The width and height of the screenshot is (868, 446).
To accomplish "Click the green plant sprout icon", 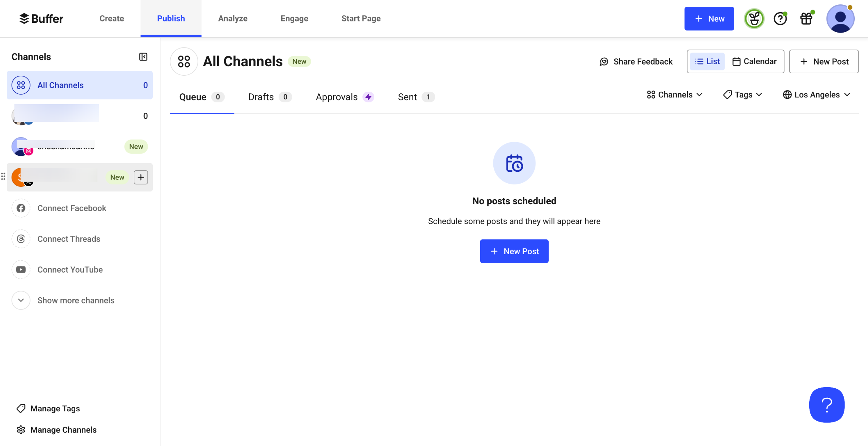I will [754, 19].
